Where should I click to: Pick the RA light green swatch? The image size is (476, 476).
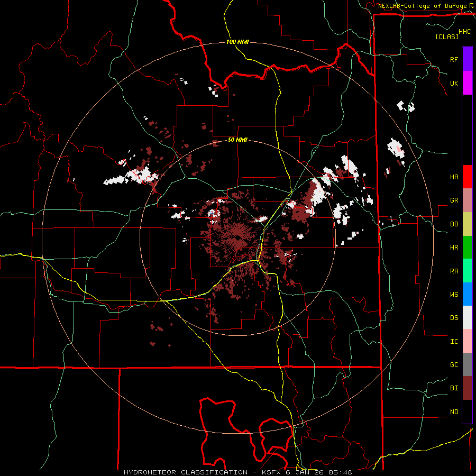tap(467, 271)
